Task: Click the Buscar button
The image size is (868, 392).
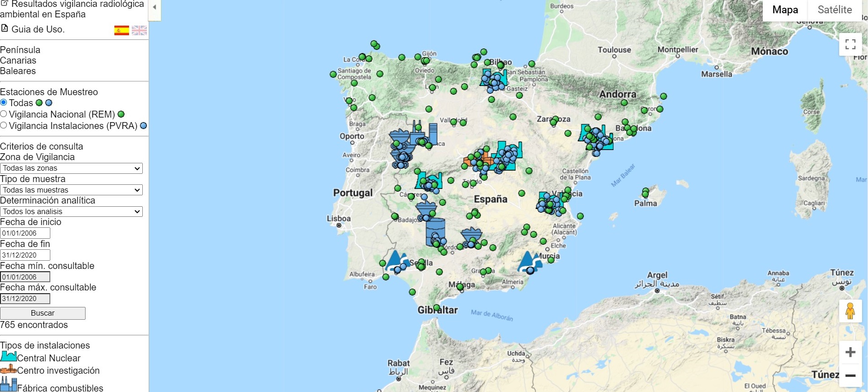Action: pyautogui.click(x=43, y=313)
